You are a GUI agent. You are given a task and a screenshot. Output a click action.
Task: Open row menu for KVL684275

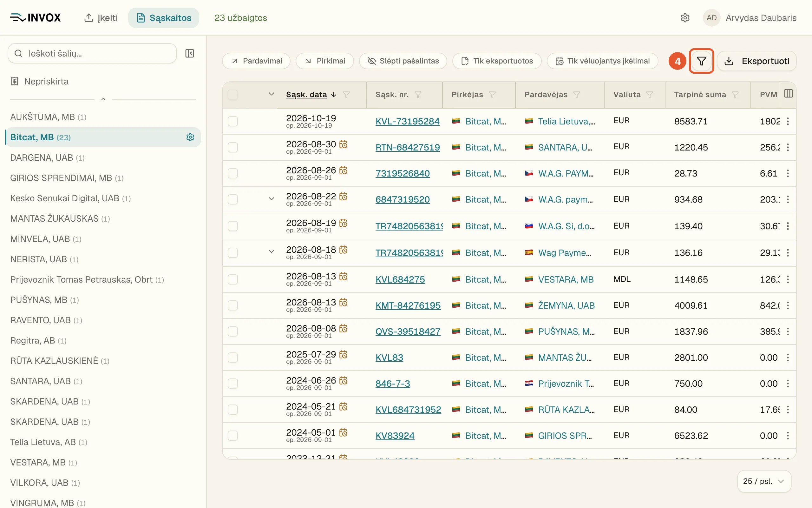click(x=788, y=279)
